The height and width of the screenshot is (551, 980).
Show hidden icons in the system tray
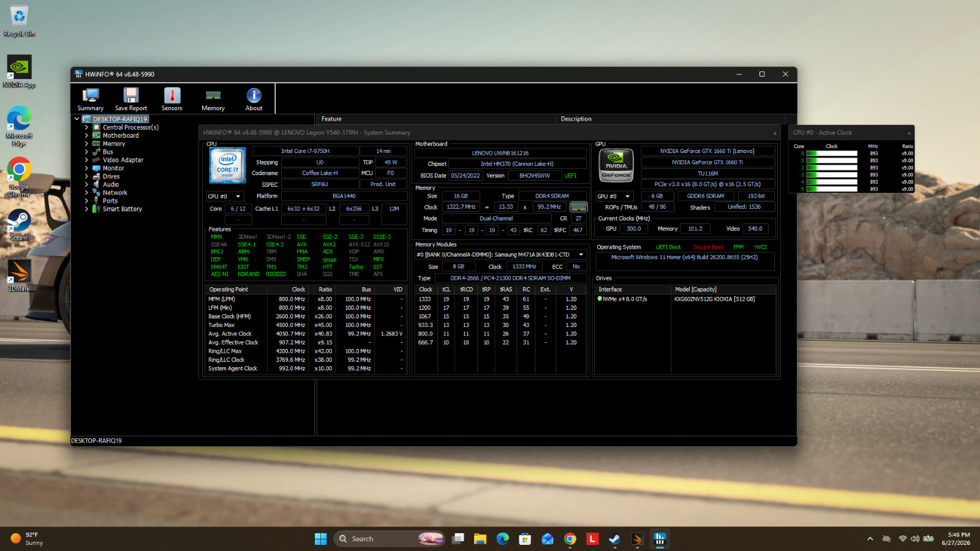tap(870, 539)
